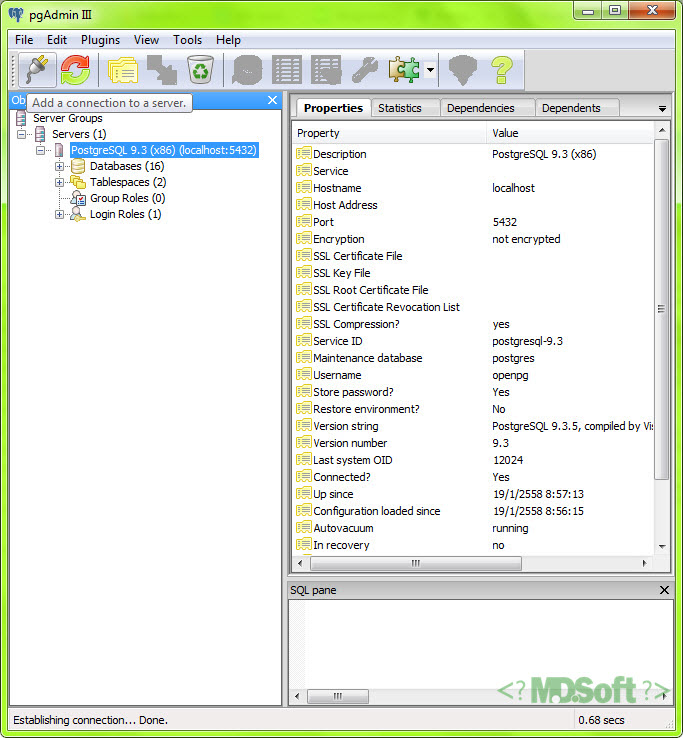Click the Hostname row property icon
This screenshot has height=738, width=683.
pos(304,187)
